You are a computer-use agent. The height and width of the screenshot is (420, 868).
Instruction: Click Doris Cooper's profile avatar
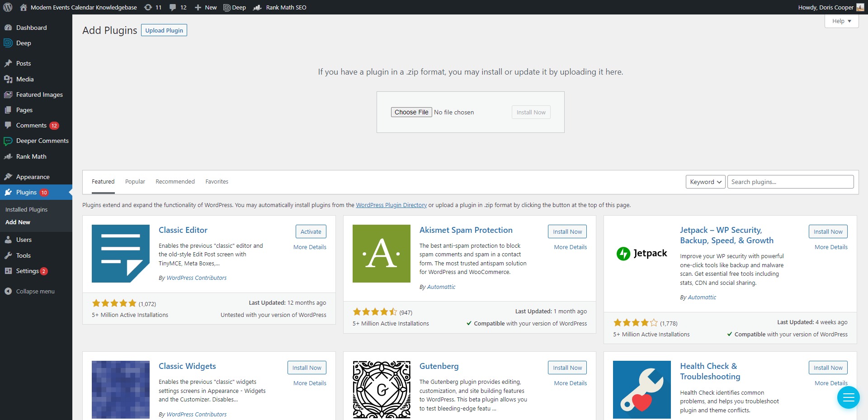860,7
